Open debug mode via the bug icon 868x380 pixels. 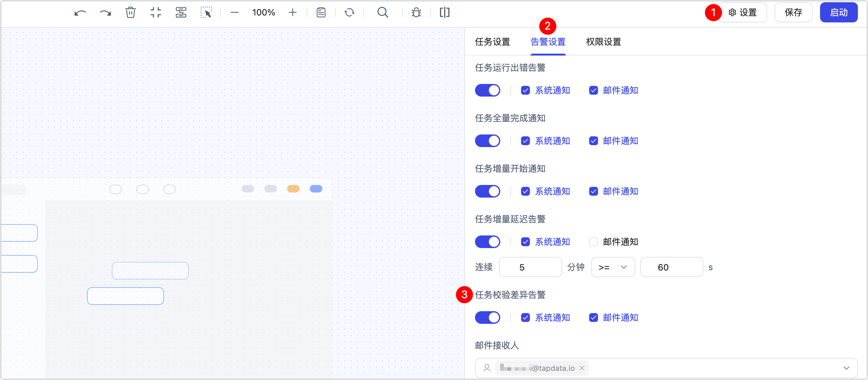(x=416, y=13)
